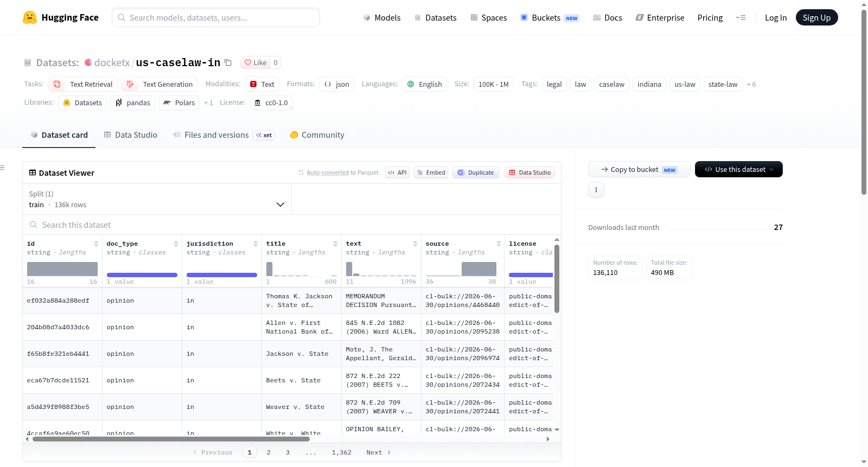The width and height of the screenshot is (868, 467).
Task: Click the left sidebar collapse icon
Action: click(x=2, y=168)
